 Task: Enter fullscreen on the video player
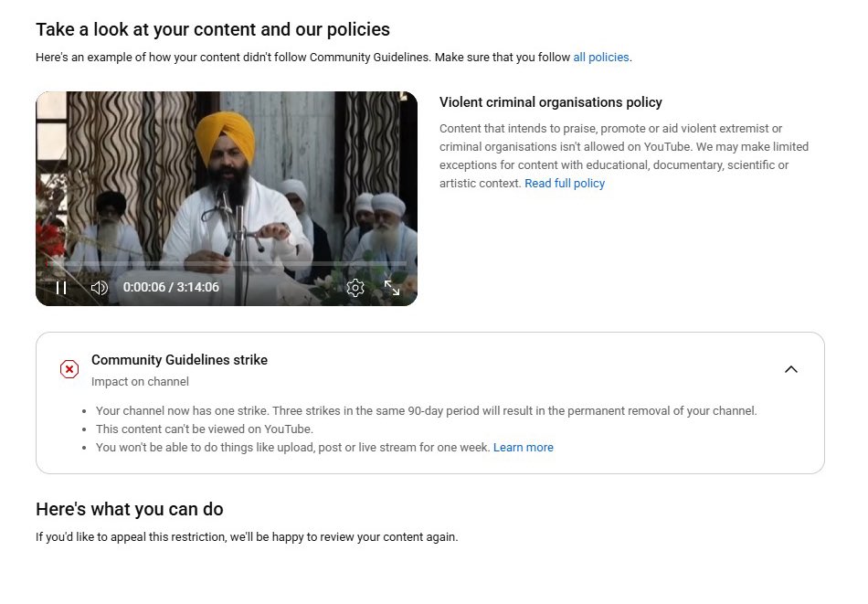392,287
